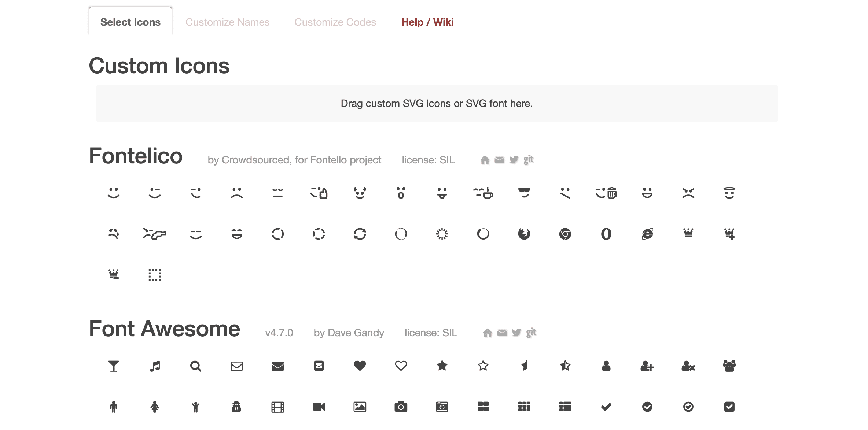Switch to the Customize Names tab
The image size is (868, 430).
(227, 22)
